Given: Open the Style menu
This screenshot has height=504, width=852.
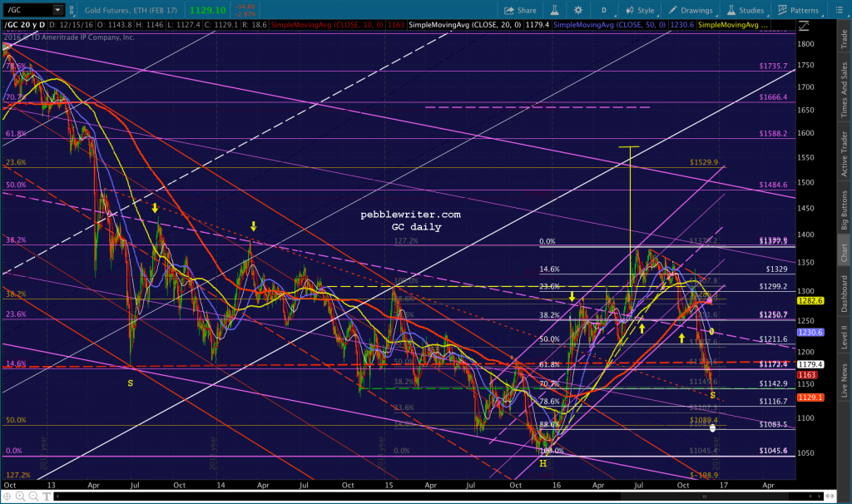Looking at the screenshot, I should coord(640,10).
